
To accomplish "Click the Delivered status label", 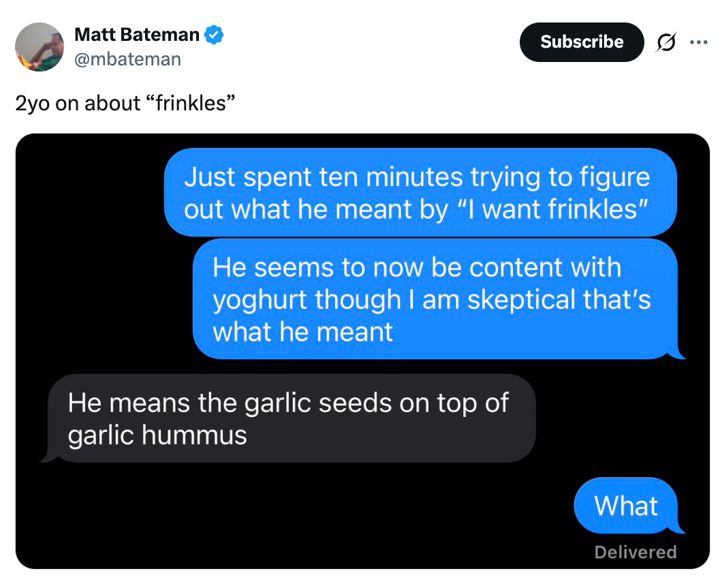I will coord(635,552).
